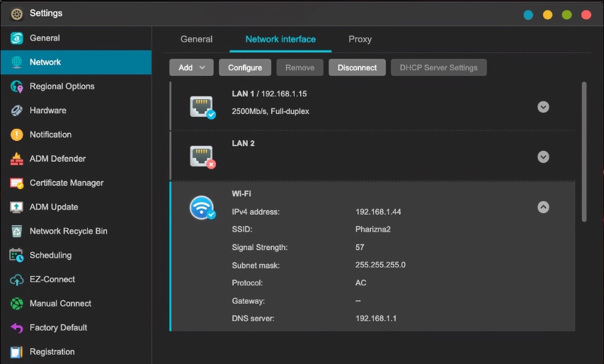This screenshot has width=604, height=364.
Task: Click IPv4 address value 192.168.1.44
Action: 378,212
